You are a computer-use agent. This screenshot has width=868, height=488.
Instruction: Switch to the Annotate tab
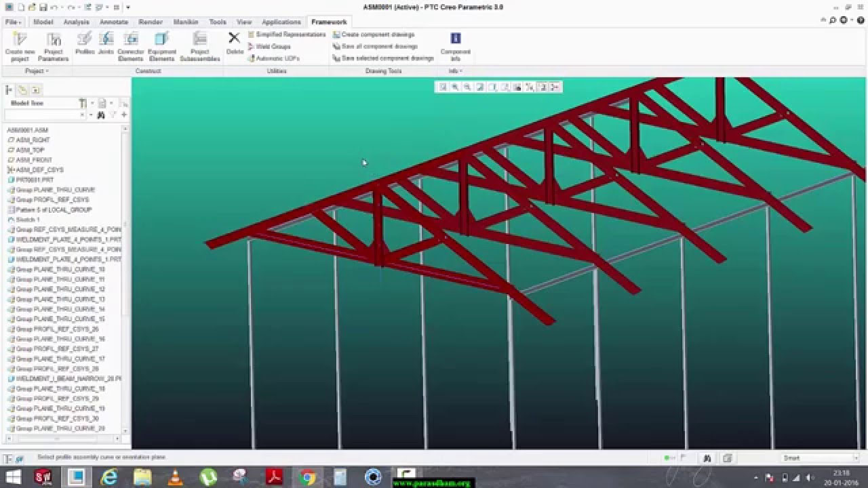click(x=114, y=22)
